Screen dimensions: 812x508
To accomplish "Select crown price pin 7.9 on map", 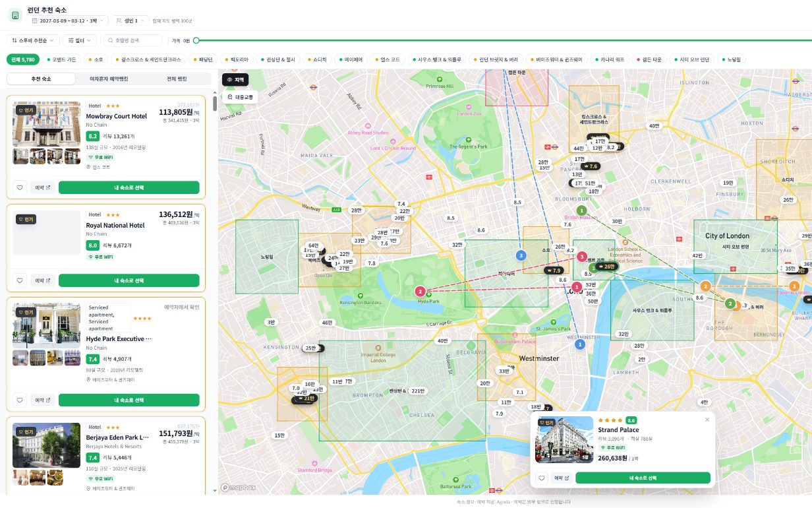I will point(552,270).
